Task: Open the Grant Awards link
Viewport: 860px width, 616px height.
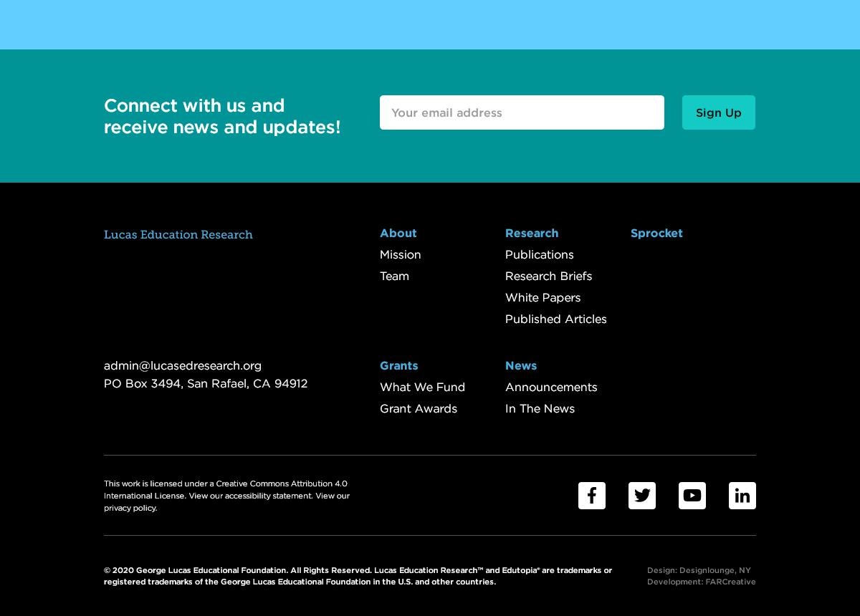Action: click(x=419, y=408)
